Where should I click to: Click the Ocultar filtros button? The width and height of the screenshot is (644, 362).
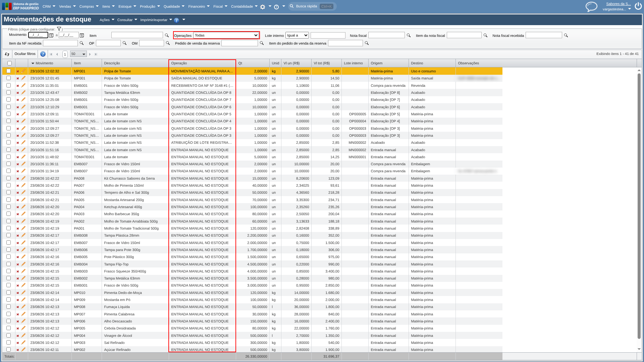click(x=25, y=54)
